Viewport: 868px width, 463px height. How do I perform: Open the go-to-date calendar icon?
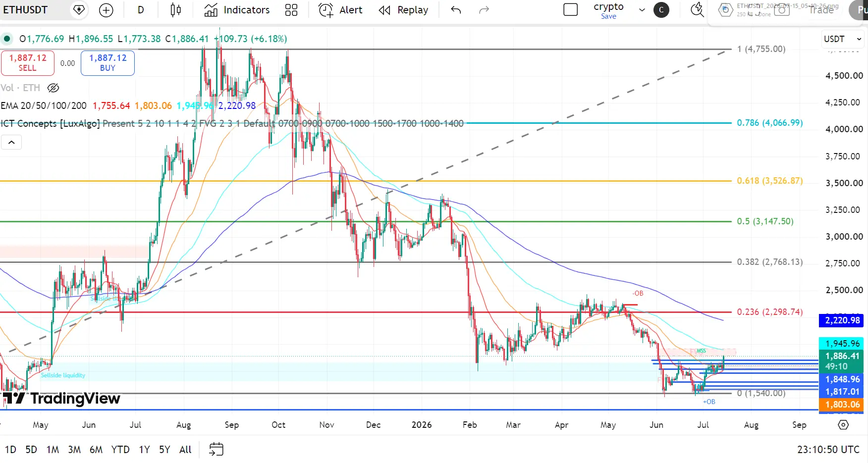pyautogui.click(x=217, y=449)
